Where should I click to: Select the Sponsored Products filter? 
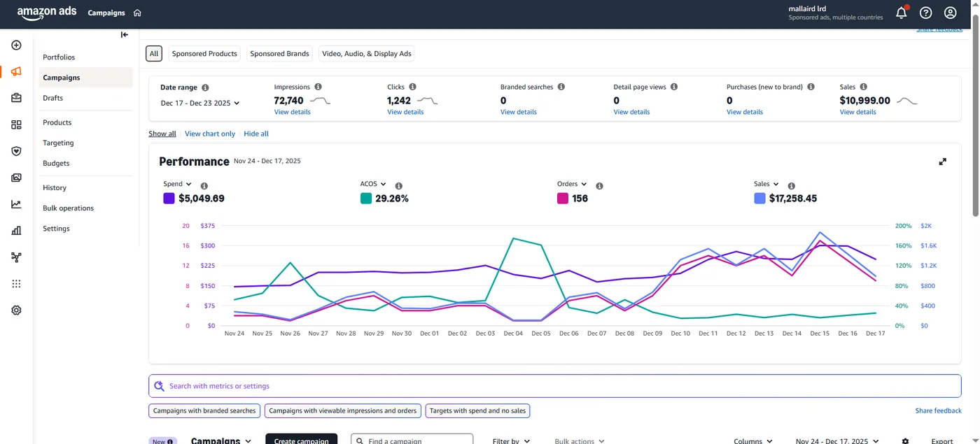[x=204, y=54]
